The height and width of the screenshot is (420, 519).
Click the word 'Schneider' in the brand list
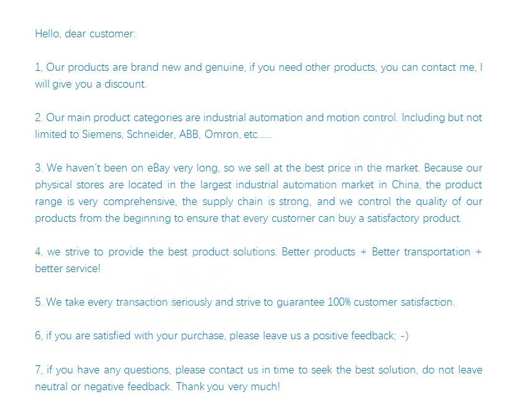[x=150, y=134]
